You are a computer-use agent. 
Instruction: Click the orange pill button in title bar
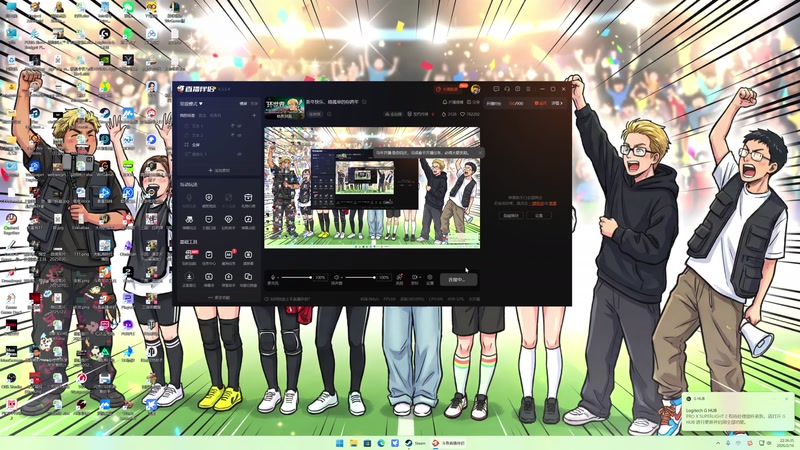[448, 89]
